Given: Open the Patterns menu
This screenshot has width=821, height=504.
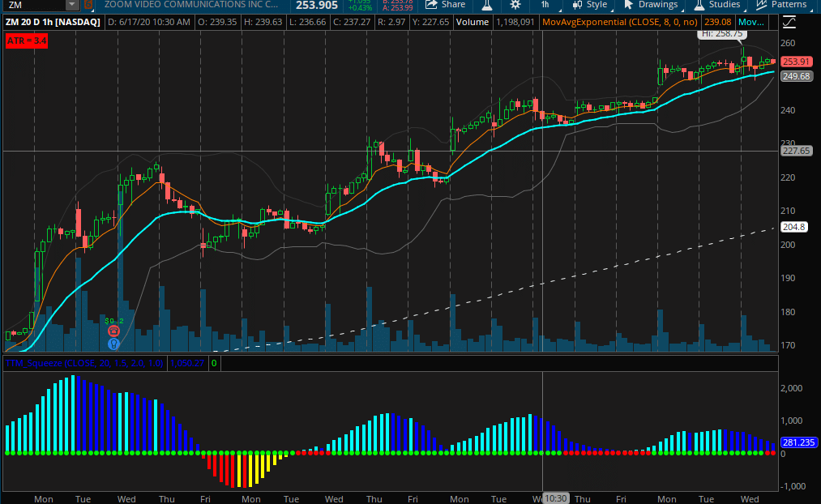Looking at the screenshot, I should tap(781, 5).
